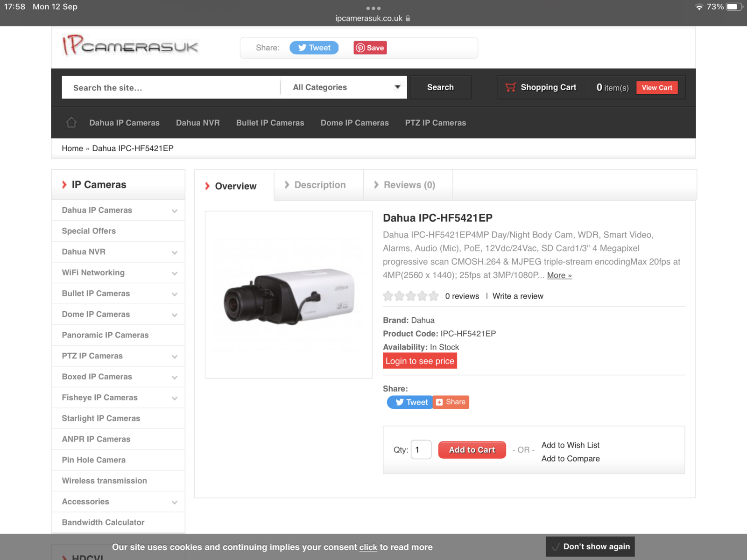The width and height of the screenshot is (747, 560).
Task: Click the home icon in navigation bar
Action: pos(71,123)
